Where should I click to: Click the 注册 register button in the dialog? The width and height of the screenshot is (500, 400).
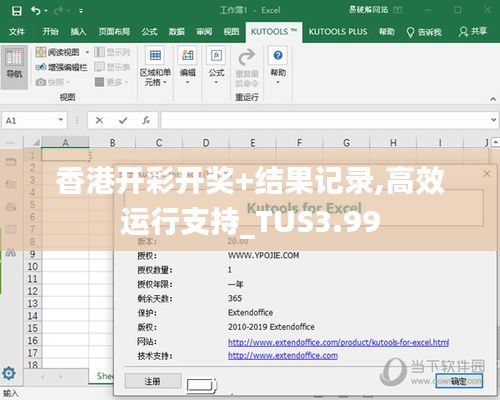pyautogui.click(x=153, y=381)
